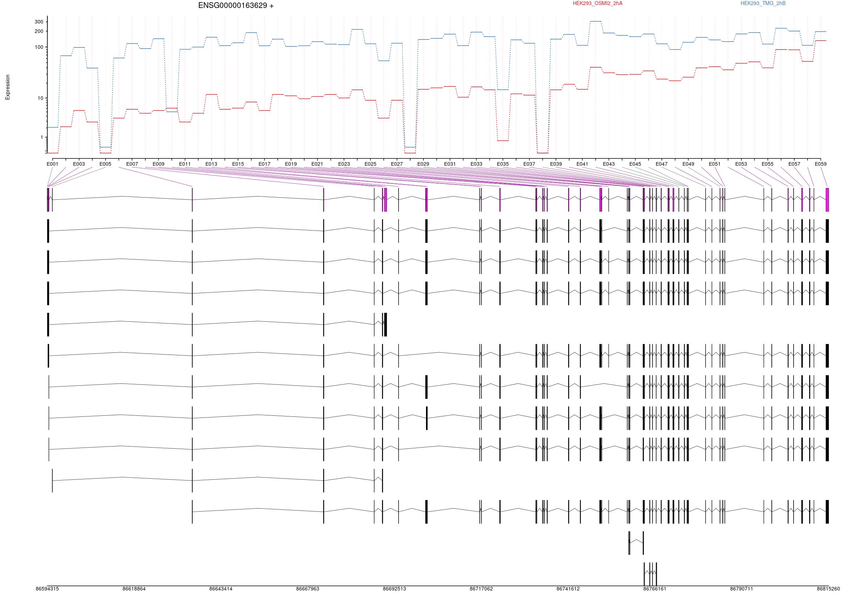Click genomic coordinate 86766161

click(655, 589)
